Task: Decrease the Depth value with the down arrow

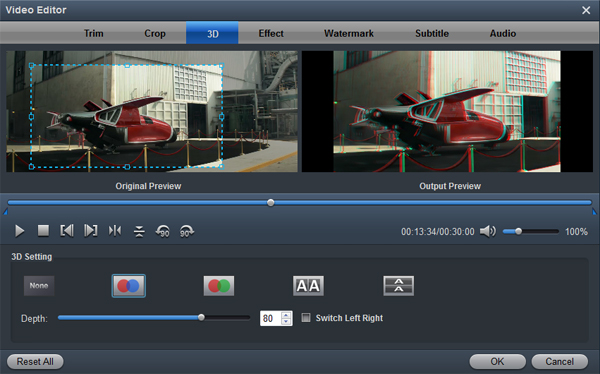Action: [286, 322]
